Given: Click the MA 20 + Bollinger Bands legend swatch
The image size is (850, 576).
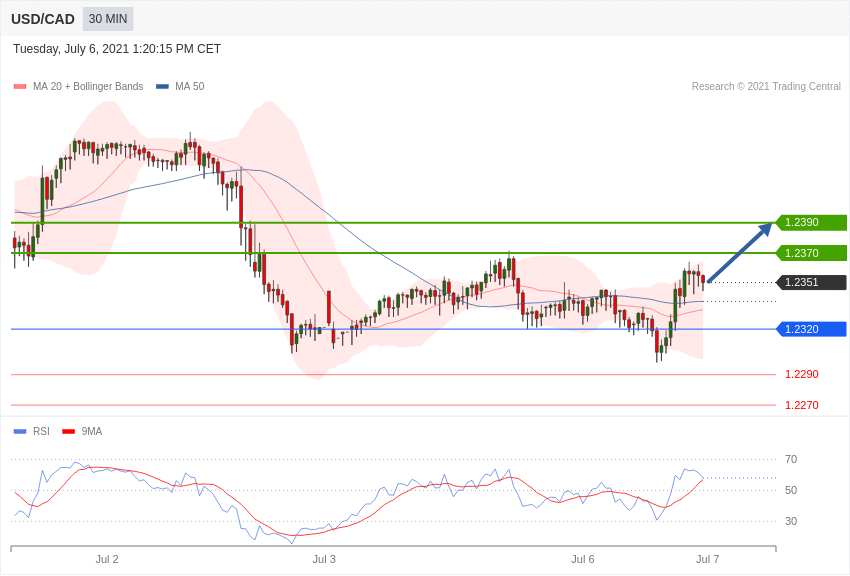Looking at the screenshot, I should point(20,87).
